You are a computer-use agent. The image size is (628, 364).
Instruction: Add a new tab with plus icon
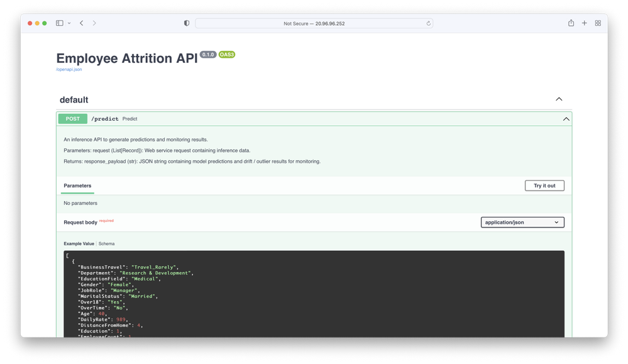585,23
